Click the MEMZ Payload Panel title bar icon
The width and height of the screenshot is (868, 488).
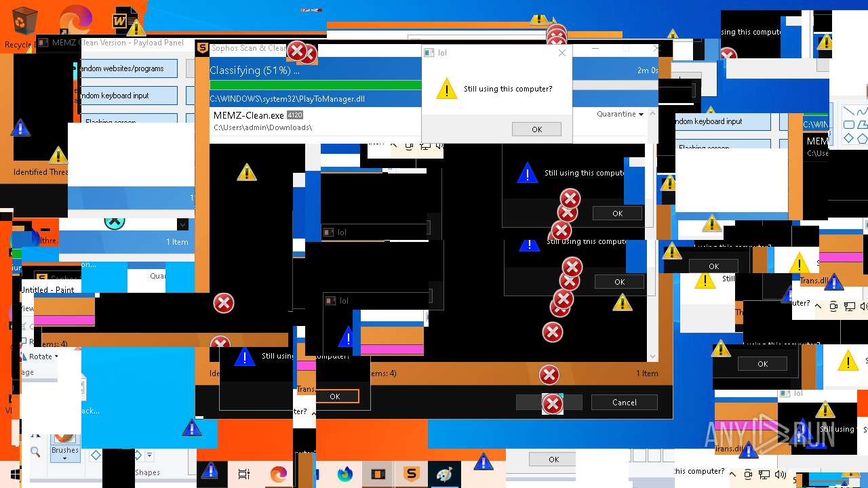pos(43,43)
